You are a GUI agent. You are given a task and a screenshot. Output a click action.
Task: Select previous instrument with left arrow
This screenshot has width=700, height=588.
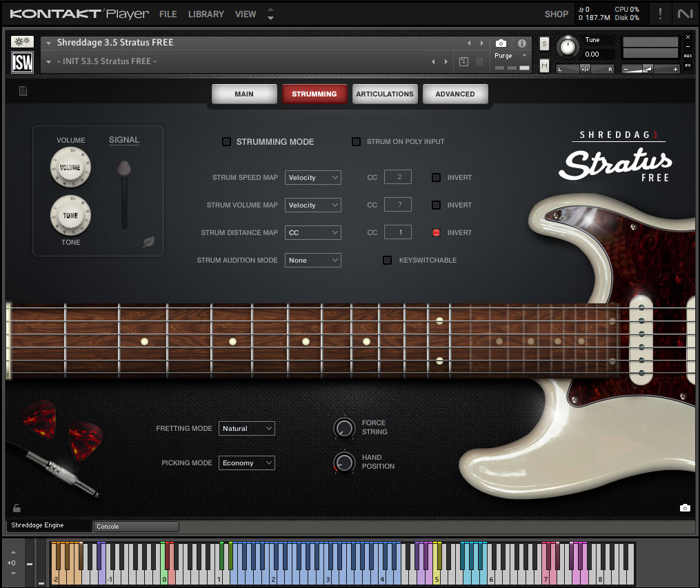(x=469, y=43)
